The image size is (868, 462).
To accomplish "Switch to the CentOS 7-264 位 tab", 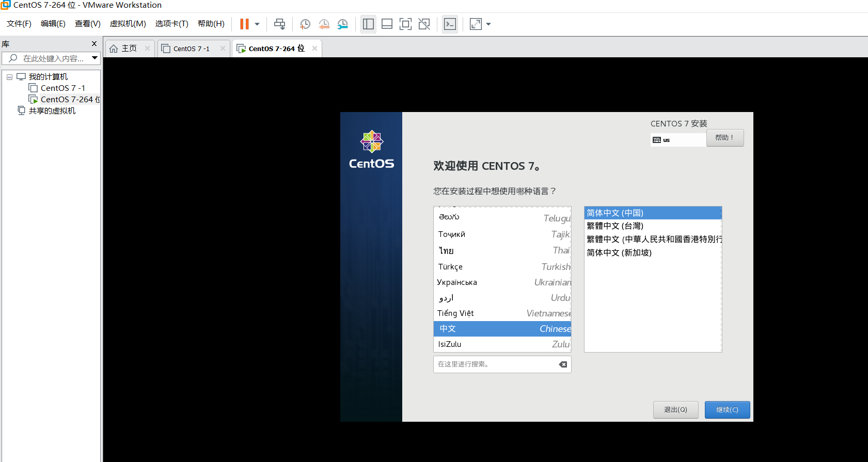I will (272, 49).
